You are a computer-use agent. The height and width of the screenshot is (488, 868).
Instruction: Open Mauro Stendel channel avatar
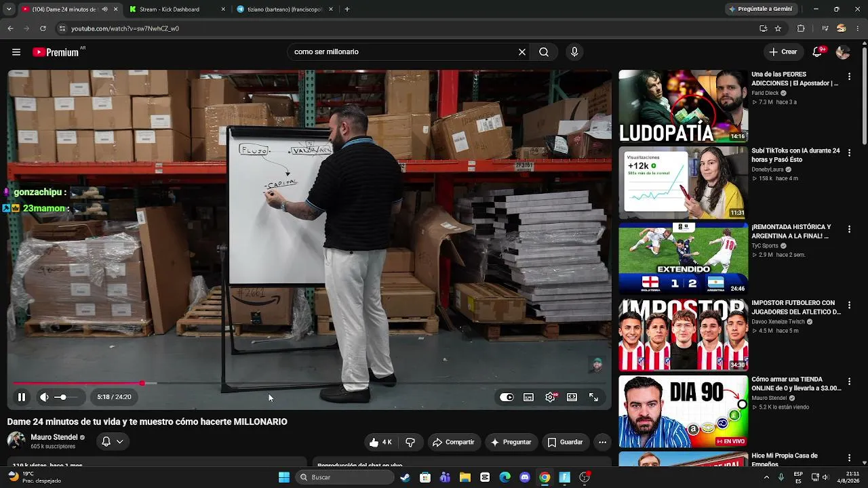[16, 441]
